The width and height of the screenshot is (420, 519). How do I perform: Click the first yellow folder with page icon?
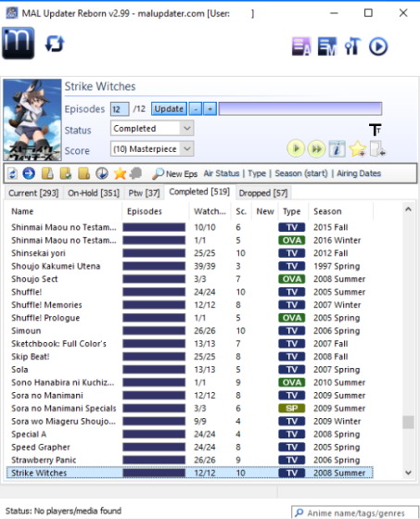[47, 173]
